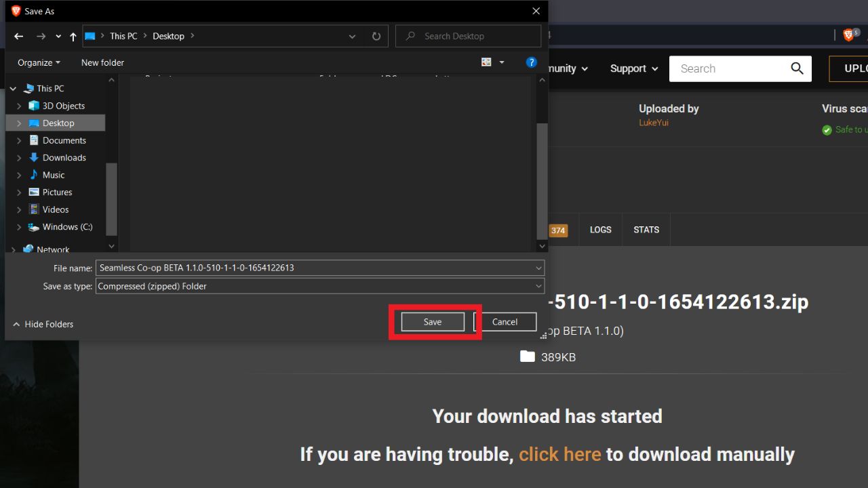Click the Back arrow in Save As dialog
This screenshot has height=488, width=868.
(19, 37)
